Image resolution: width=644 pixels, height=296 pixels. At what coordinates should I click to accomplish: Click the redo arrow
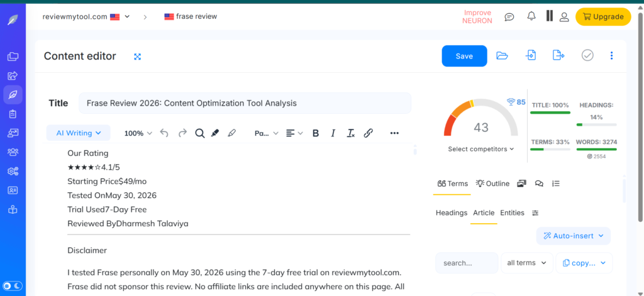click(x=182, y=133)
